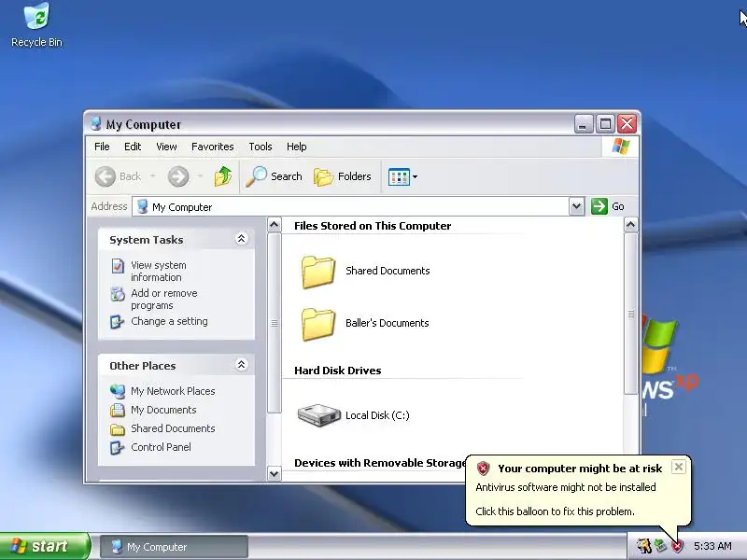Image resolution: width=747 pixels, height=560 pixels.
Task: Click the Windows flag logo in menu bar
Action: 621,147
